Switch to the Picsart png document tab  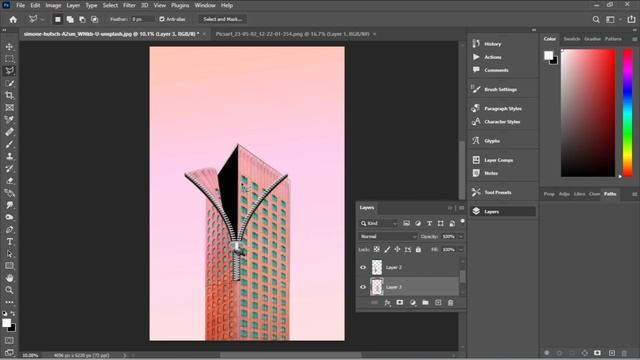click(x=292, y=34)
